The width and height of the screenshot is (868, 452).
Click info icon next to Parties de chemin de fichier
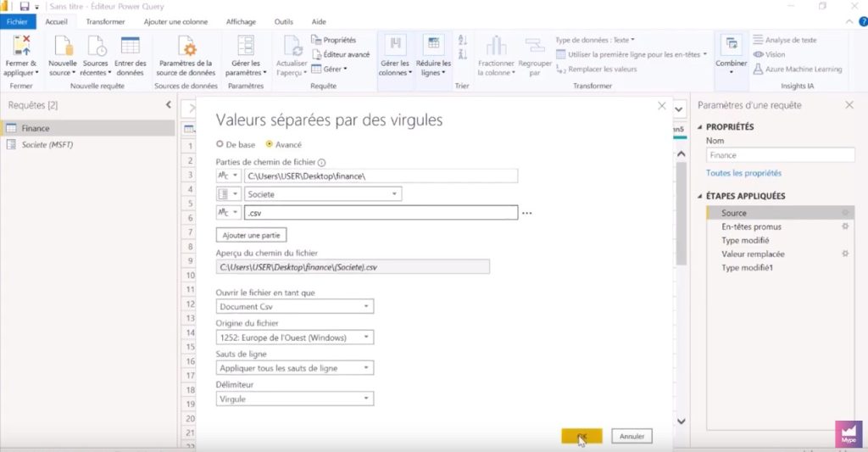pos(321,162)
